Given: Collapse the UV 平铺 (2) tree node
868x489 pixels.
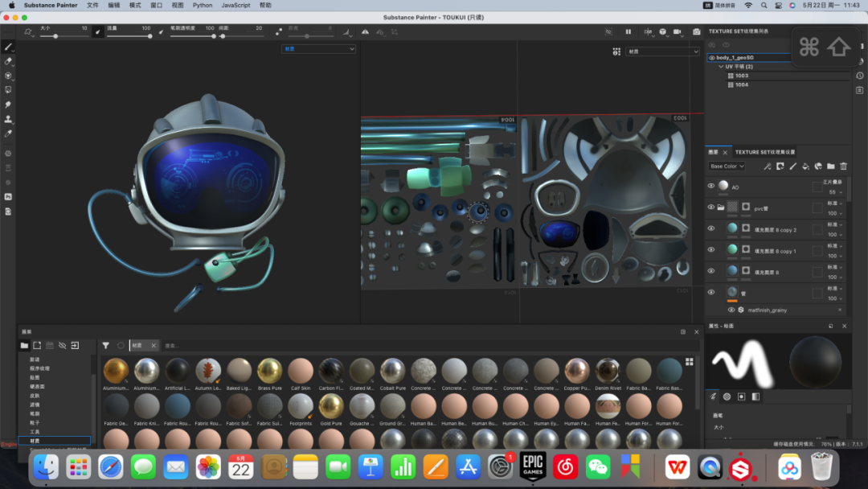Looking at the screenshot, I should coord(721,67).
